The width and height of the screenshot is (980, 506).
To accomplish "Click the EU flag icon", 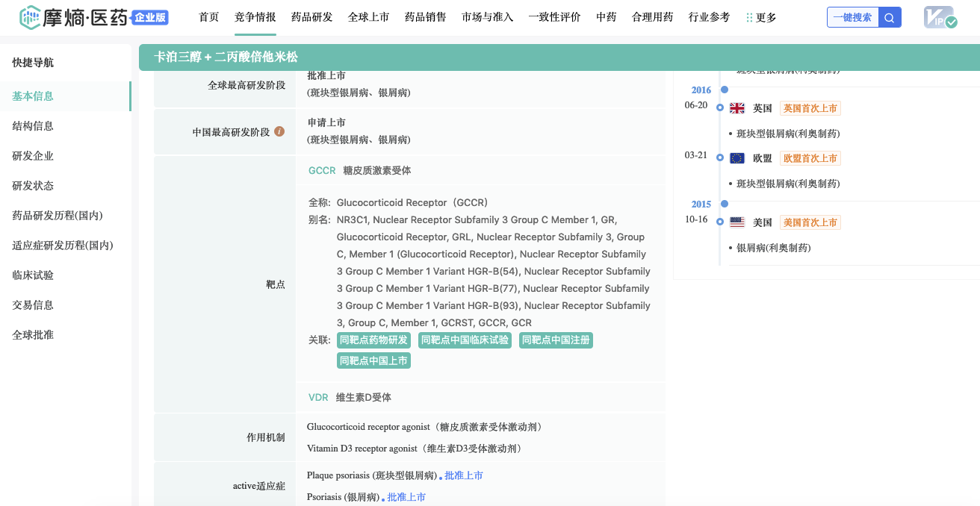I will click(737, 158).
